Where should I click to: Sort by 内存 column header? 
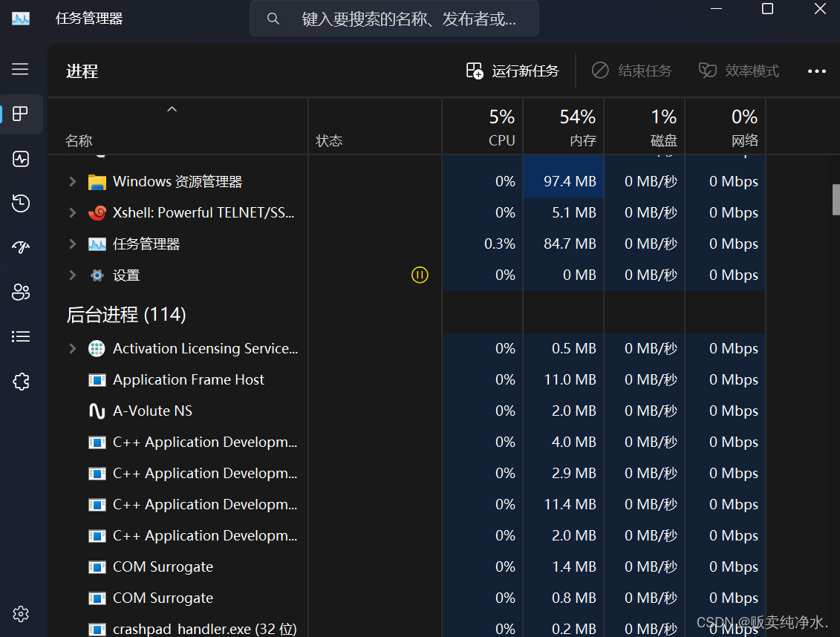564,126
